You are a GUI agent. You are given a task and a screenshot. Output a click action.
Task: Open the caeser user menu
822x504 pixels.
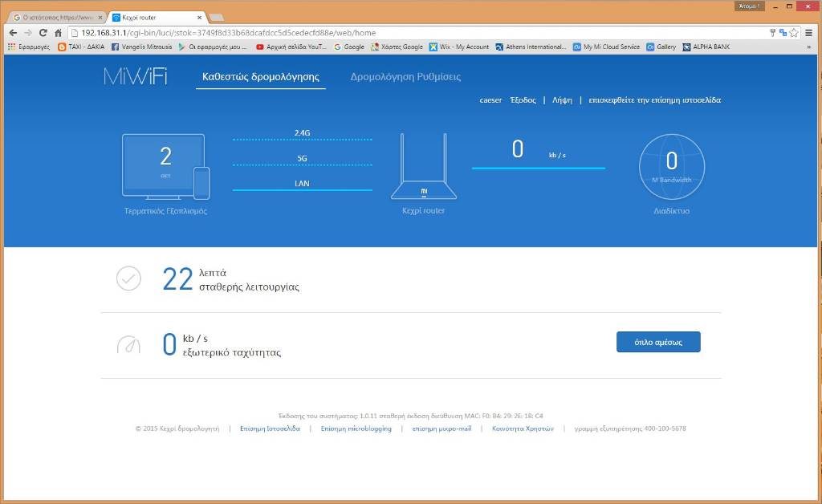(x=490, y=100)
